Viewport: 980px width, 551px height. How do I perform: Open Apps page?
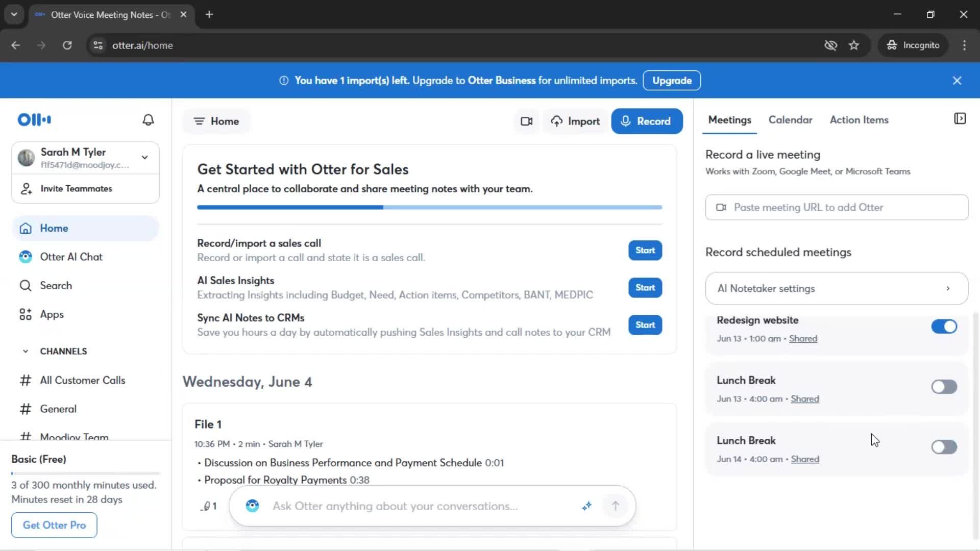tap(86, 314)
